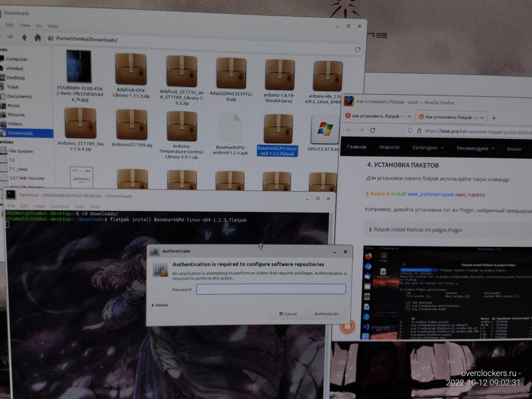Click the orange notification bell on webpage
This screenshot has height=399, width=532.
point(348,326)
